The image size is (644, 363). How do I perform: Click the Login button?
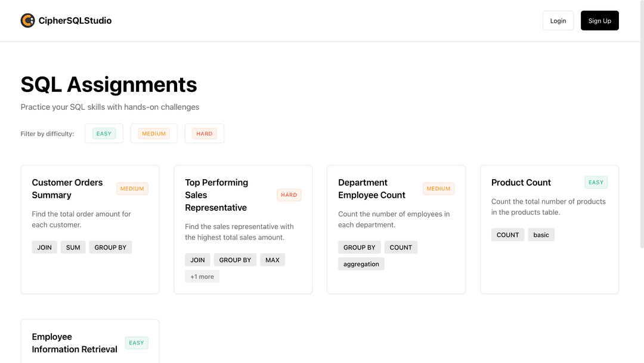pyautogui.click(x=558, y=21)
